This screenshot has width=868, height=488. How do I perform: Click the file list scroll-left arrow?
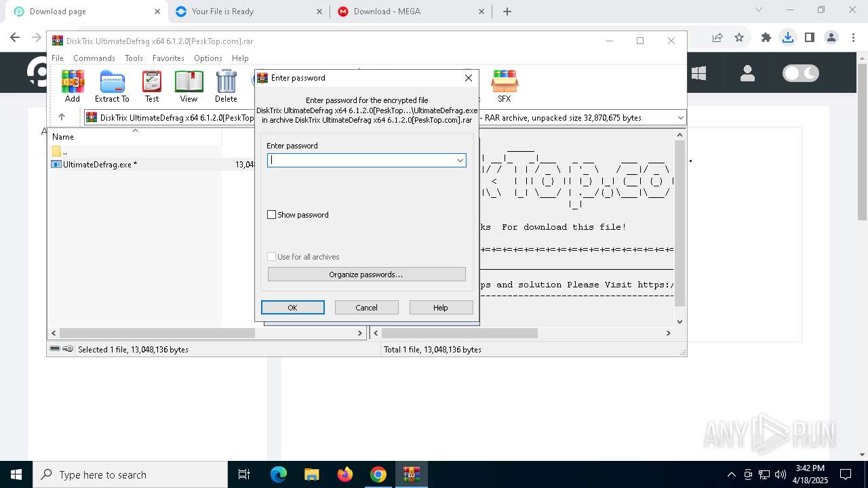(x=54, y=333)
